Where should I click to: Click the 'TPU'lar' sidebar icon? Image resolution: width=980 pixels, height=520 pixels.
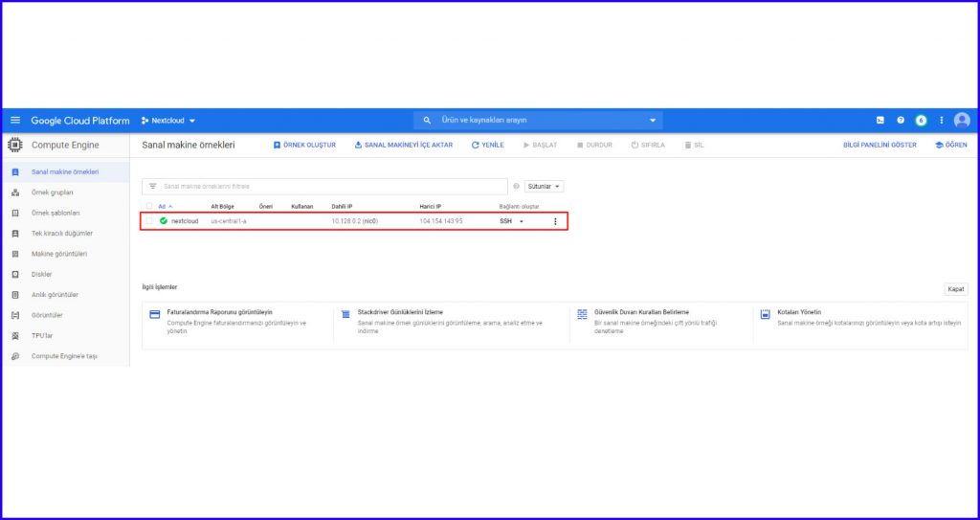pos(15,335)
